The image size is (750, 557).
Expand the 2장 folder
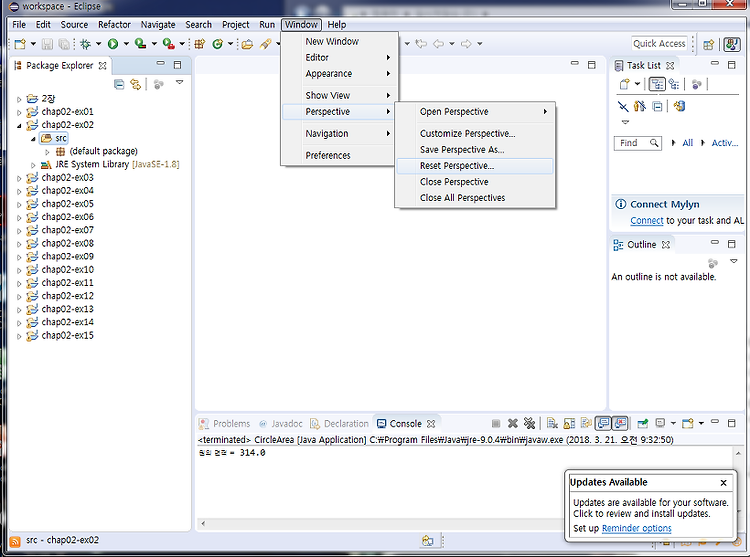pos(19,99)
